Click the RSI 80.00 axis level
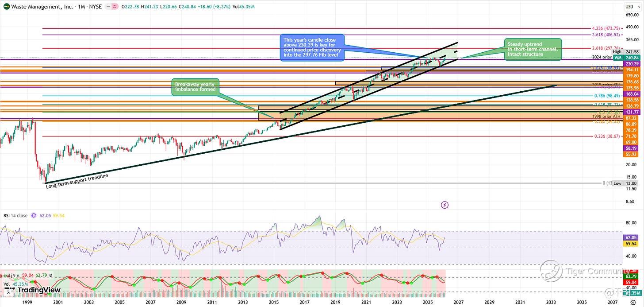 coord(632,223)
